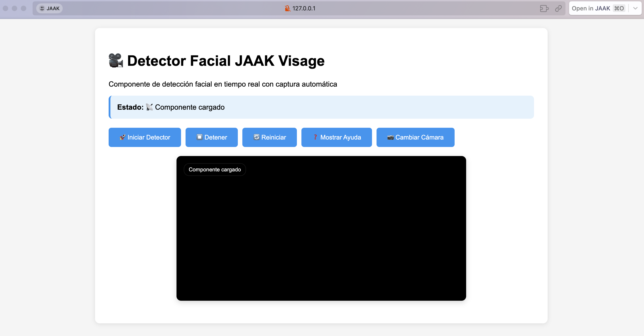Click the Componente cargado overlay badge
The image size is (644, 336).
click(x=215, y=170)
